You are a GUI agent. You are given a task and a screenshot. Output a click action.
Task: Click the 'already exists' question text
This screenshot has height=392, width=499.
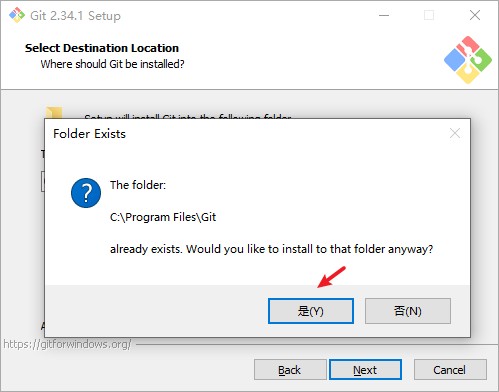[271, 249]
